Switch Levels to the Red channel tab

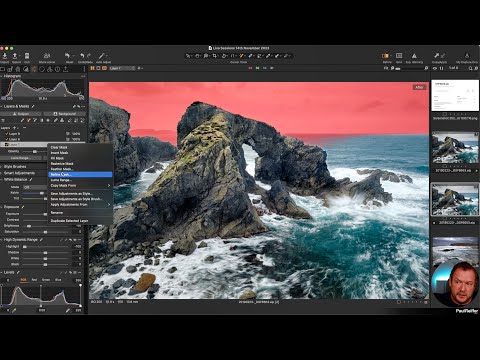[x=34, y=280]
